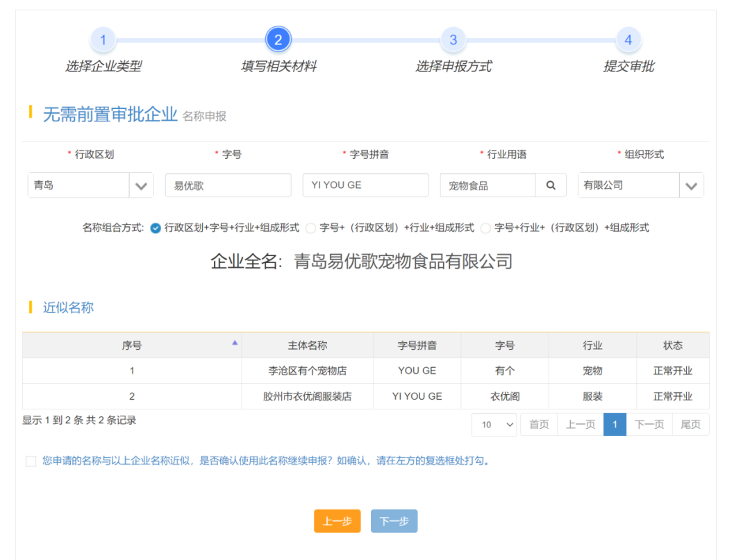Jump to 尾页 in pagination

point(691,424)
